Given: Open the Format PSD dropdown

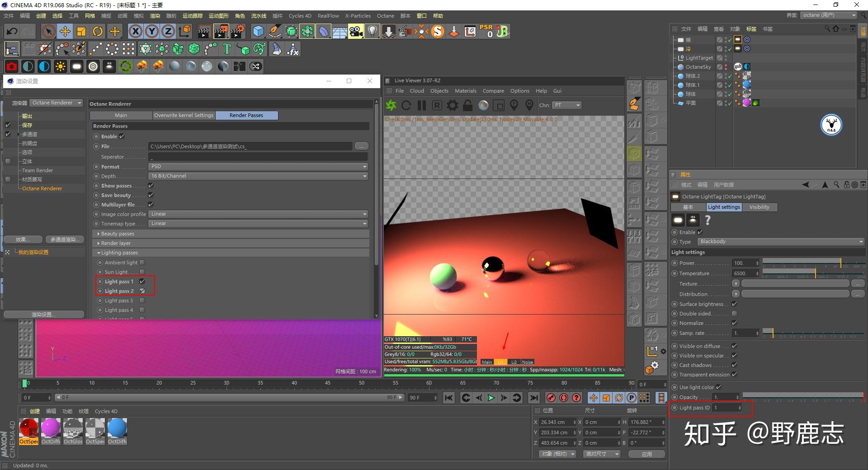Looking at the screenshot, I should tap(258, 167).
